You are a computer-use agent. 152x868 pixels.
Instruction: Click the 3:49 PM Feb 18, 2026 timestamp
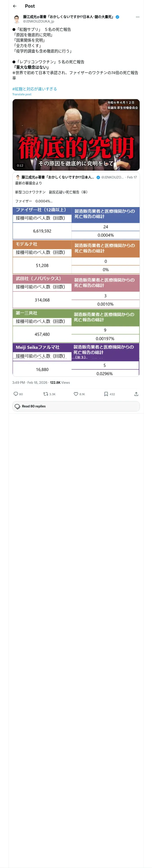(x=30, y=382)
